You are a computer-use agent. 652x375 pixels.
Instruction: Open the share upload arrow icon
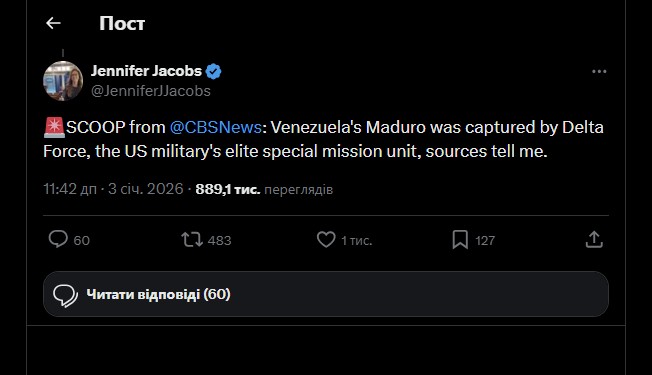(594, 239)
